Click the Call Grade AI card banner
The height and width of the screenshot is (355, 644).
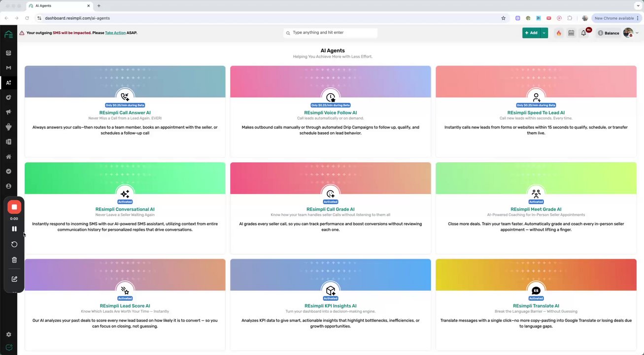331,178
